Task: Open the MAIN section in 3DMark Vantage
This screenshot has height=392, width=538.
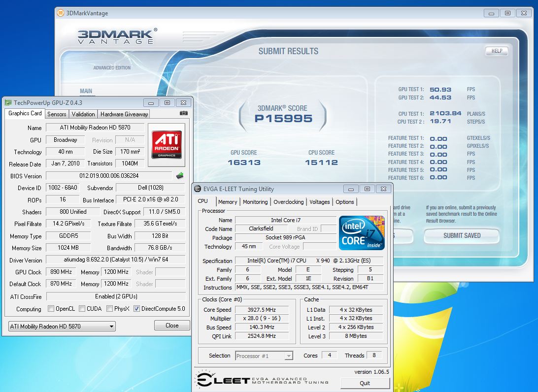Action: [86, 91]
